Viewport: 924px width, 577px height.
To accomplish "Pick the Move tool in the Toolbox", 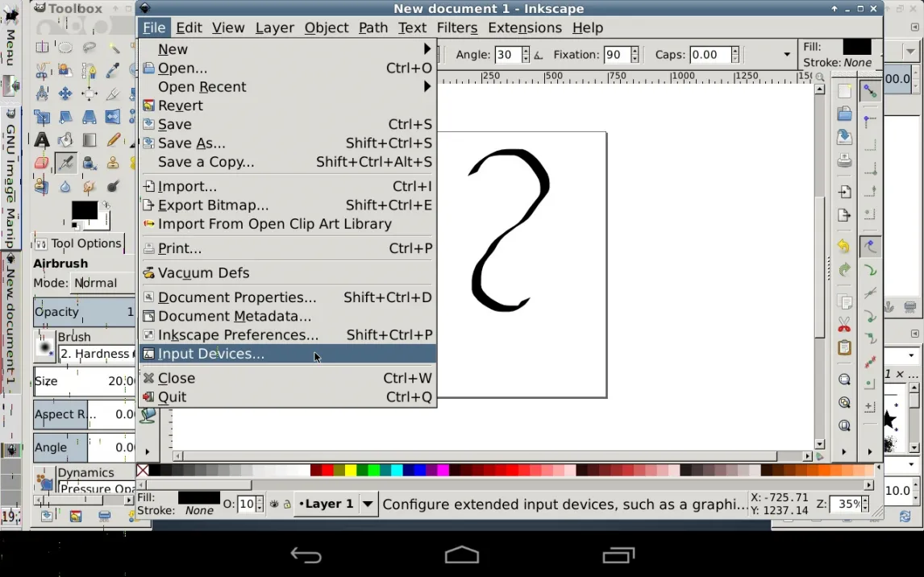I will [65, 93].
